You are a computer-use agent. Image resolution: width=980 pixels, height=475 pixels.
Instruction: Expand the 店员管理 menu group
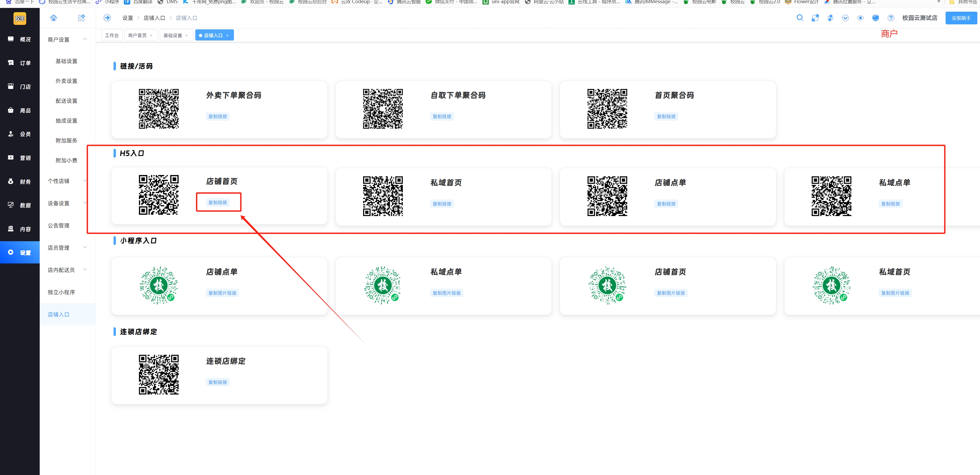[x=67, y=248]
